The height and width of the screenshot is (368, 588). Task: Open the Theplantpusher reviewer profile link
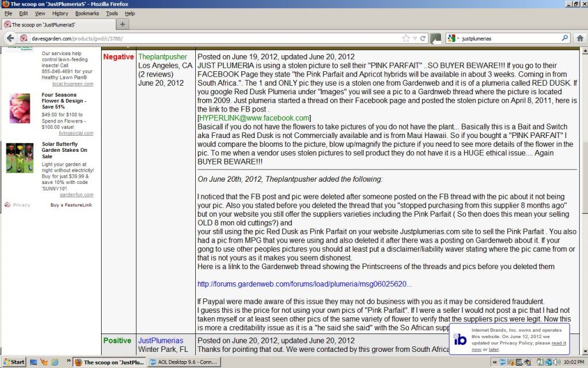[163, 57]
